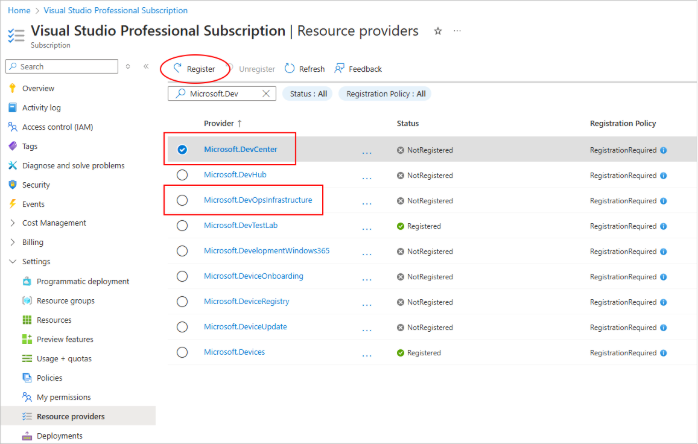
Task: Collapse the Settings section
Action: tap(12, 262)
